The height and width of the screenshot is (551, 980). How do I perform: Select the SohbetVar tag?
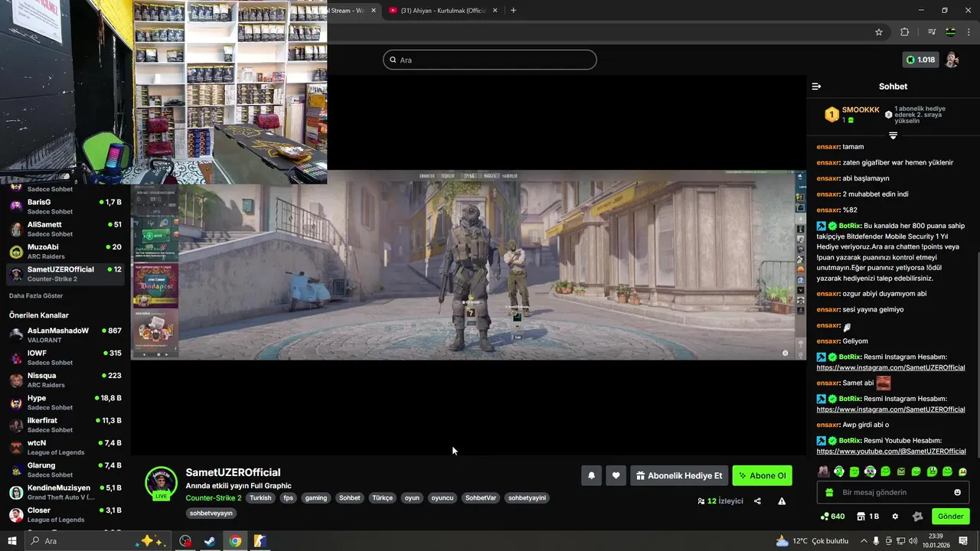481,497
